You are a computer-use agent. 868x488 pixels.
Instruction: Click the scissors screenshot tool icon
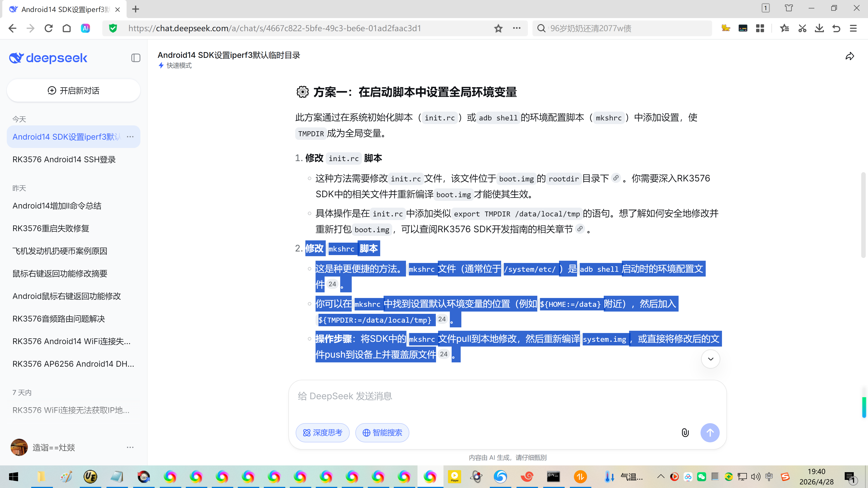point(802,28)
